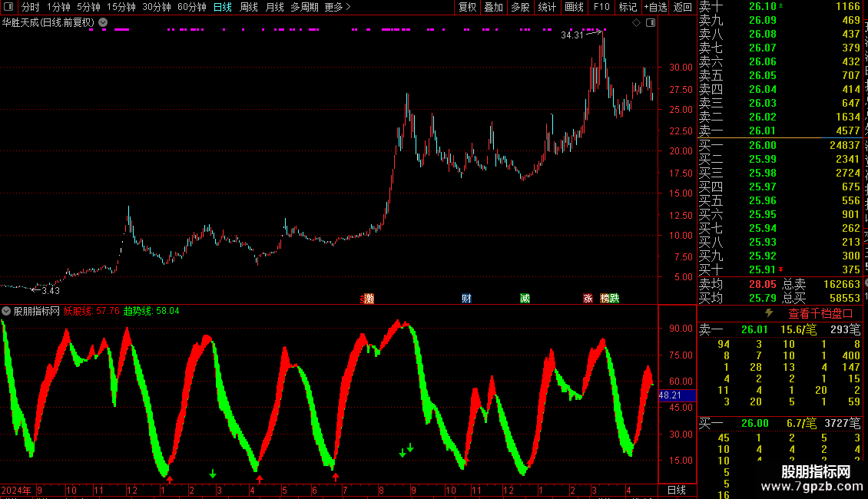Open the 画线 drawing tools
The image size is (868, 499).
click(x=574, y=7)
